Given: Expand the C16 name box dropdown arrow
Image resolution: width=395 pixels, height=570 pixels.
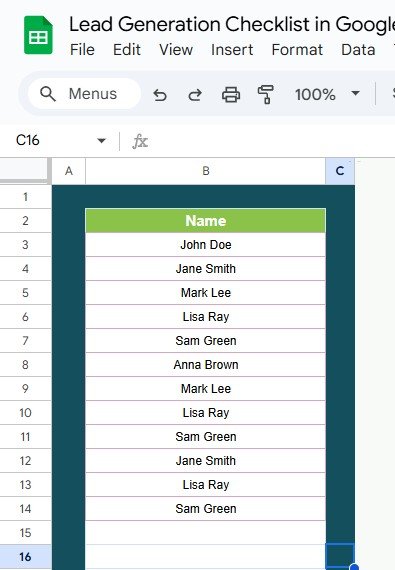Looking at the screenshot, I should [101, 141].
